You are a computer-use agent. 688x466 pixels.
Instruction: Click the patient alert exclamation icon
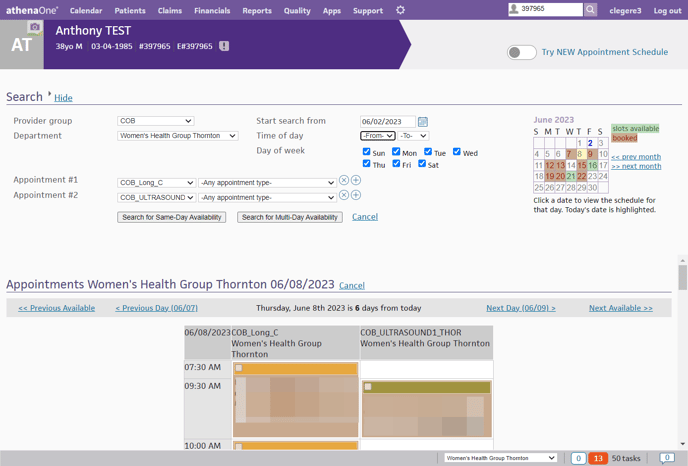coord(224,46)
